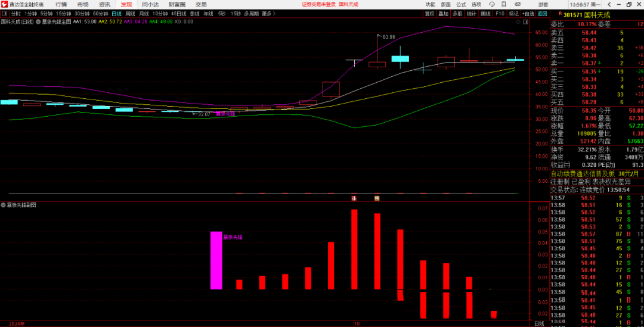Screen dimensions: 644x327
Task: Click the red 通达信 logo icon
Action: point(4,4)
